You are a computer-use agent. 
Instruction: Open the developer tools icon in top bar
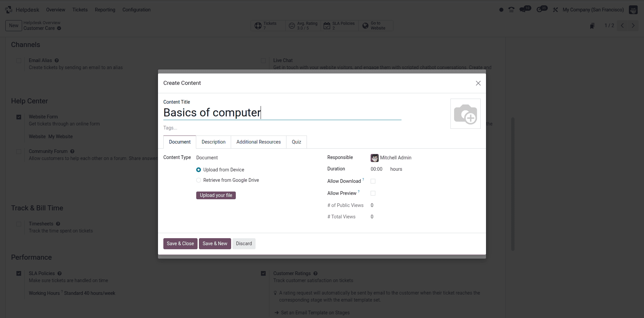(x=555, y=9)
